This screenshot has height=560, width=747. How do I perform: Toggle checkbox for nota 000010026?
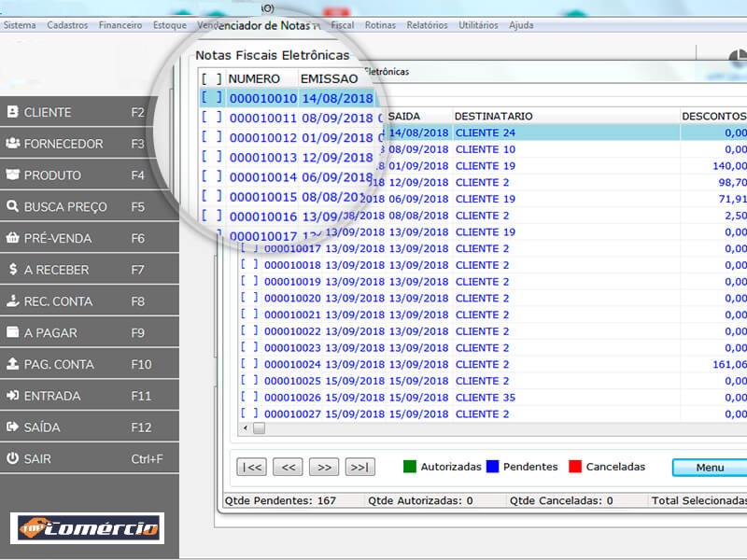[249, 397]
